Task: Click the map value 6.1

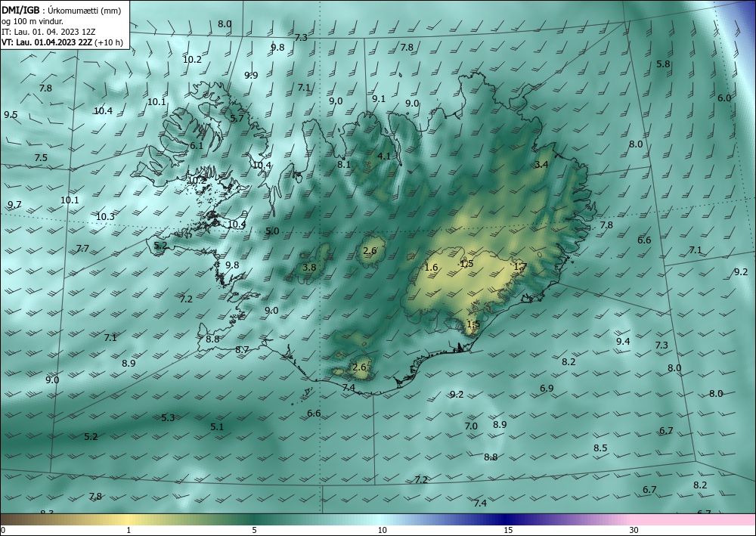Action: point(197,146)
